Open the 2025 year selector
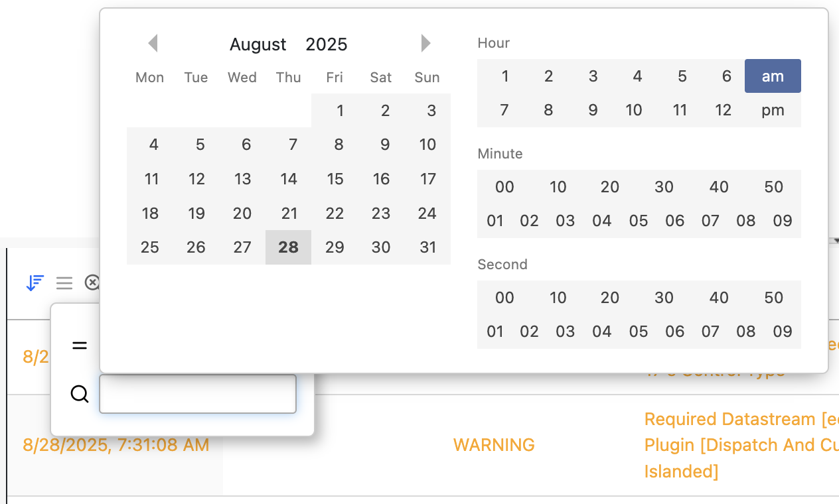This screenshot has width=839, height=504. [327, 44]
